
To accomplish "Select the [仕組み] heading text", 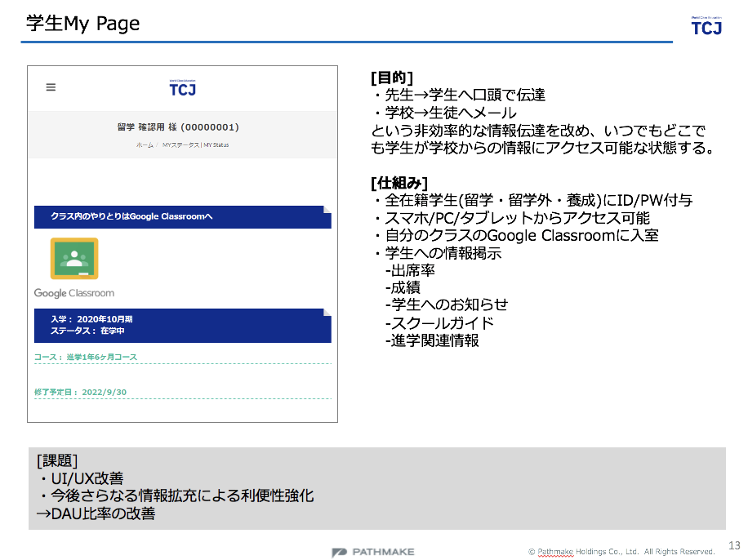I will pos(398,182).
